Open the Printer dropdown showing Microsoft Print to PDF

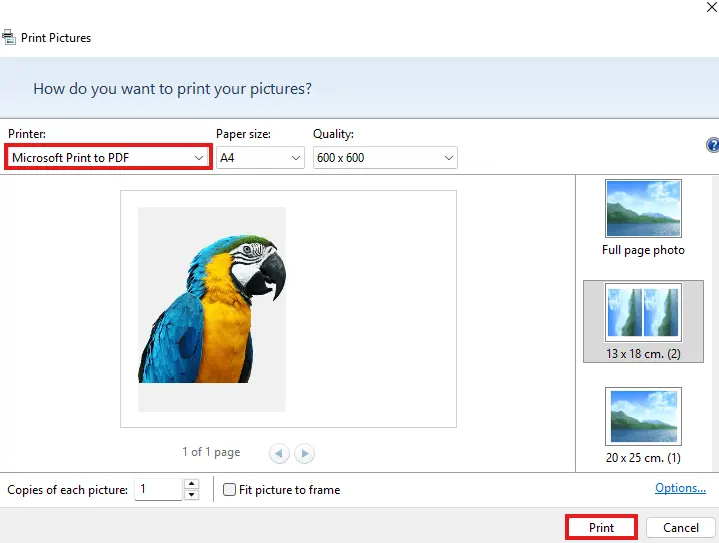pos(108,157)
